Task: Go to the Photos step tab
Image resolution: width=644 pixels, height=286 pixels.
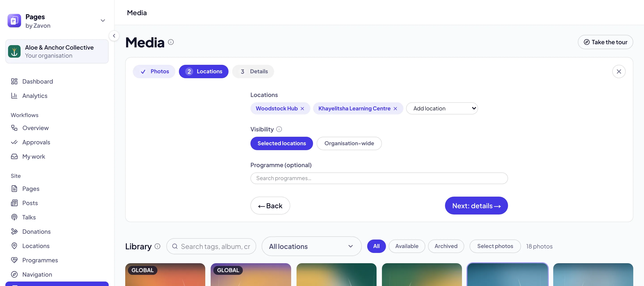Action: click(x=154, y=71)
